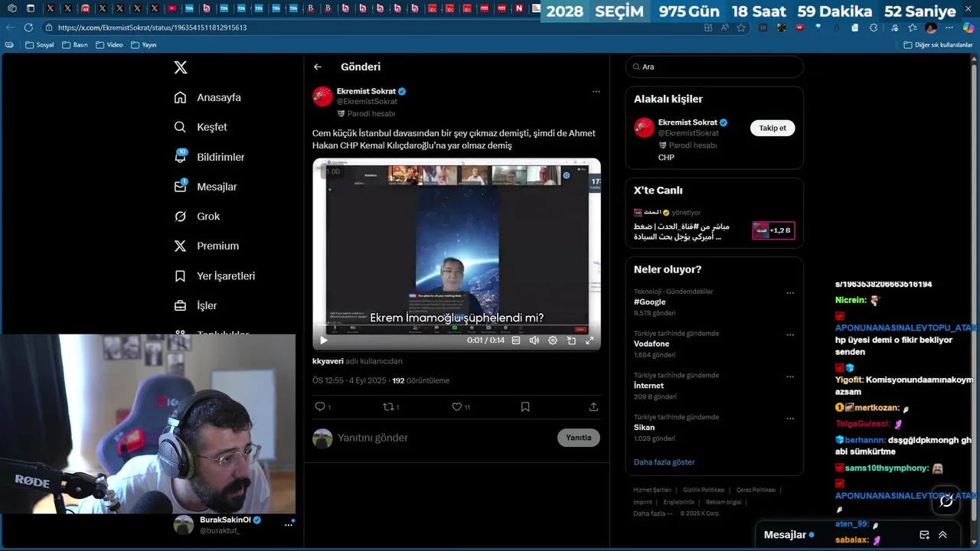The image size is (980, 551).
Task: Open Mesajlar in the left sidebar
Action: [x=206, y=187]
